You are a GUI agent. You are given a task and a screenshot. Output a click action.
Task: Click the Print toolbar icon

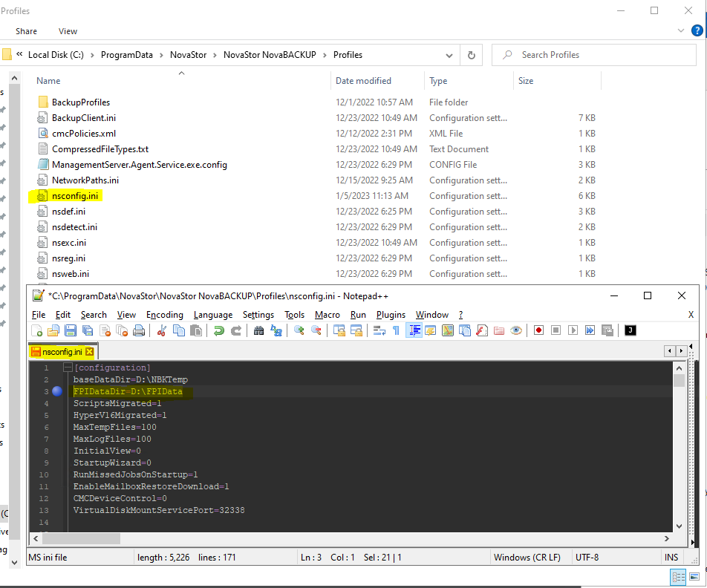[x=139, y=330]
